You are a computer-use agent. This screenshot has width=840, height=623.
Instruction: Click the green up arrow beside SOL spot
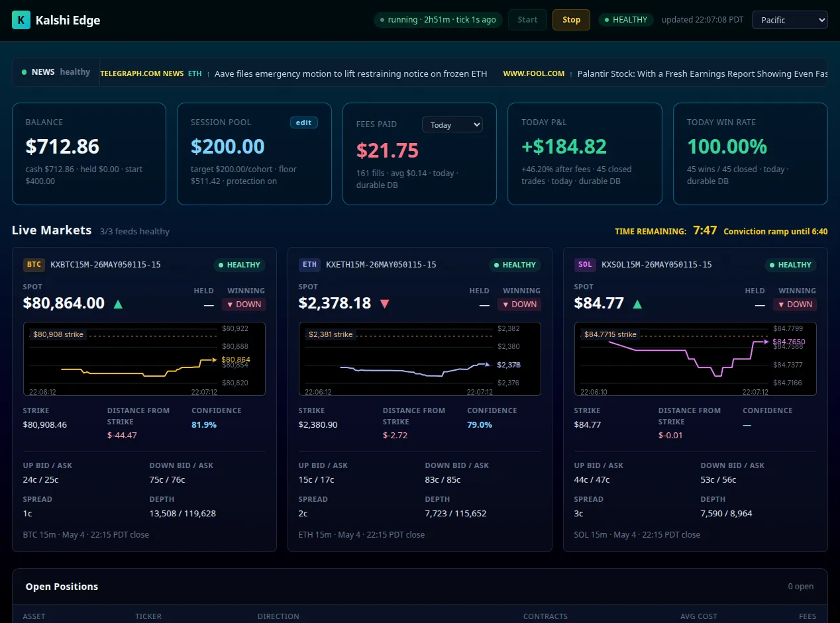coord(637,304)
